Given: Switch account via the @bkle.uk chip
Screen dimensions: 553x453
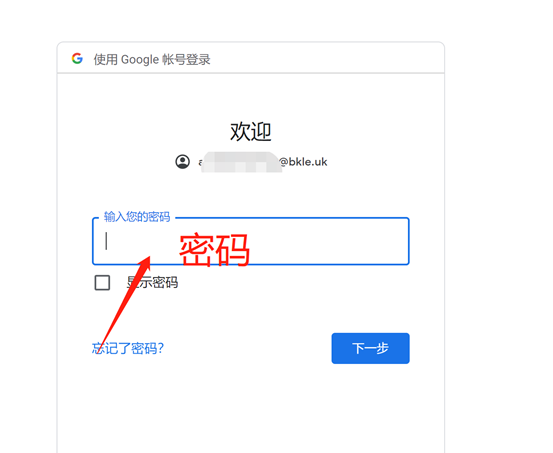Looking at the screenshot, I should pyautogui.click(x=251, y=162).
